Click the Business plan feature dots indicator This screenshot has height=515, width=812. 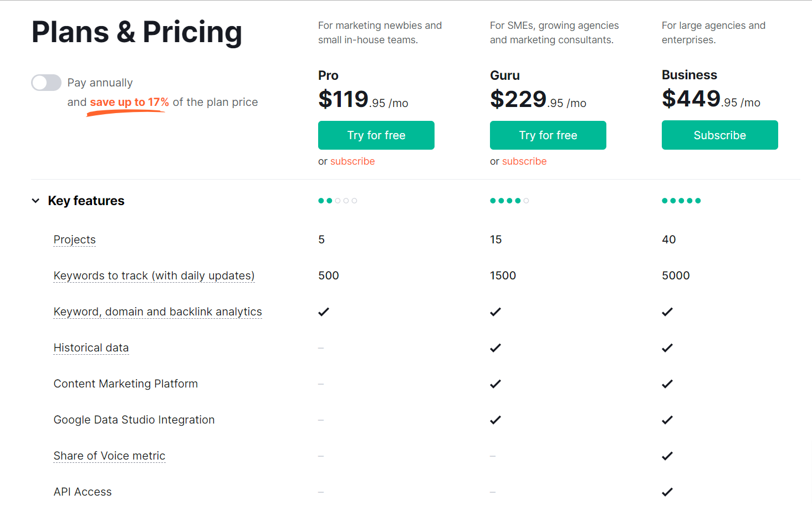coord(681,201)
